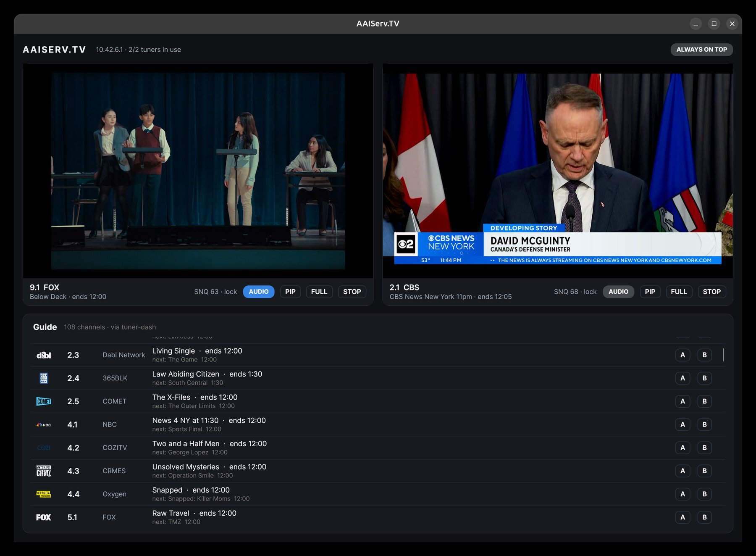Tune COZITV Two and a Half Men on B
The height and width of the screenshot is (556, 756).
point(704,448)
